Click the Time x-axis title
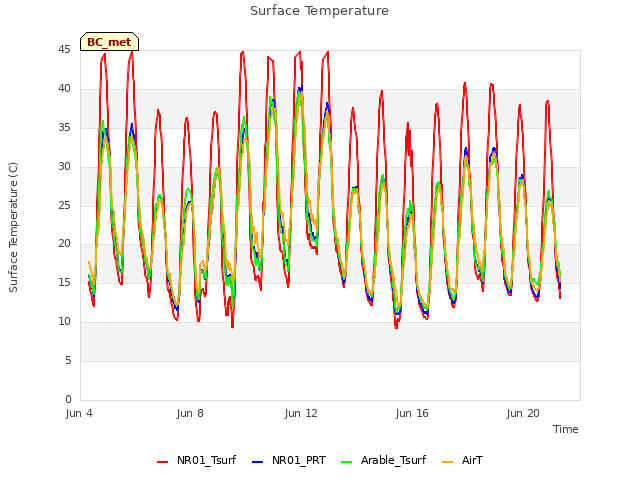 click(565, 429)
